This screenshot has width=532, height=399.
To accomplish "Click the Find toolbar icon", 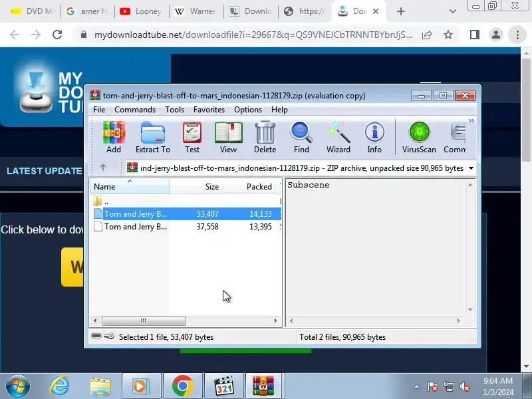I will click(301, 138).
